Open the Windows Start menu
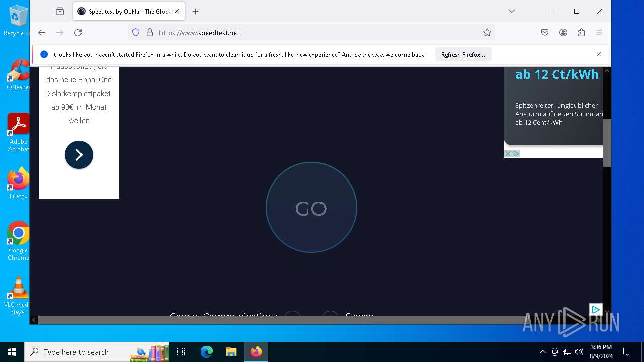Image resolution: width=644 pixels, height=362 pixels. tap(12, 352)
